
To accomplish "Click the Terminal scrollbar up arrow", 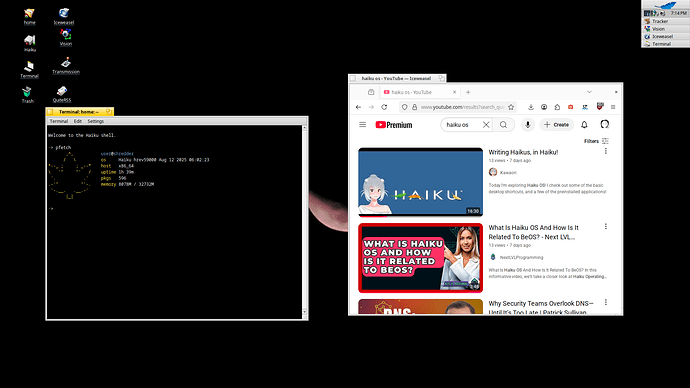I will coord(305,128).
